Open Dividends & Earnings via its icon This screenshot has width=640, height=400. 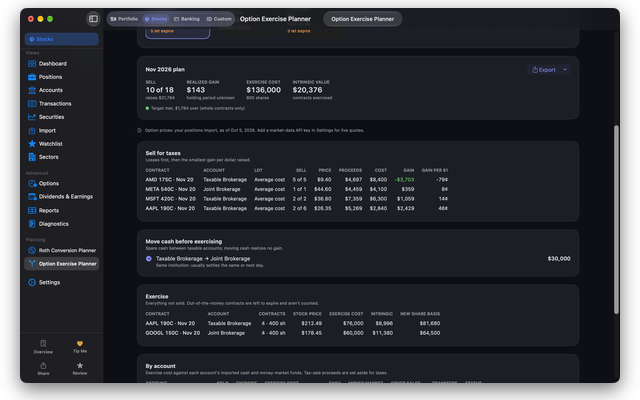[x=32, y=197]
